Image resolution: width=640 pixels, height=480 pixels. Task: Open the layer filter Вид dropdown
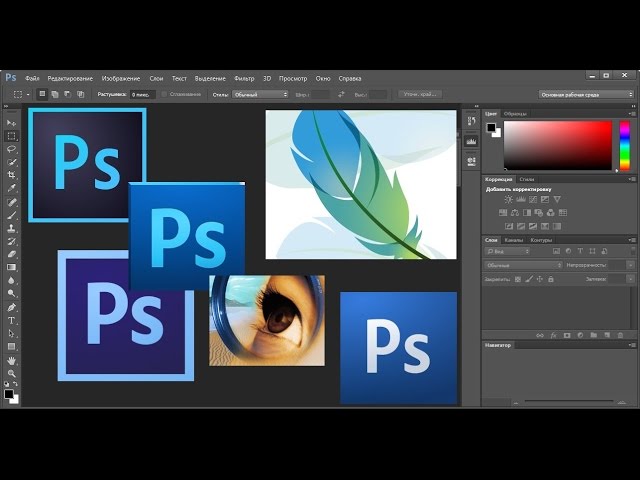[507, 251]
